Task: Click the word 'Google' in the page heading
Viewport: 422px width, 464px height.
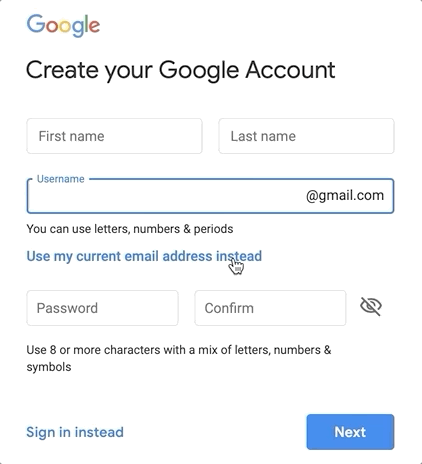Action: pyautogui.click(x=199, y=71)
